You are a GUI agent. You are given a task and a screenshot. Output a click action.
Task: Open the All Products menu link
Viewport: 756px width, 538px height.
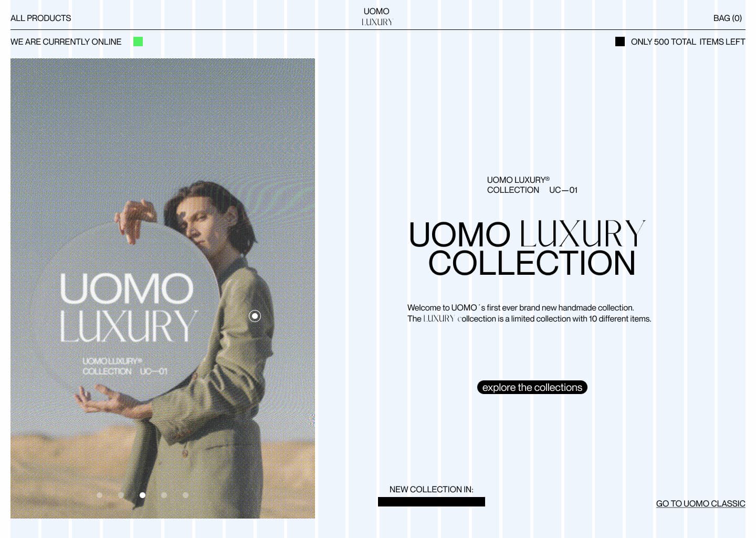[40, 18]
